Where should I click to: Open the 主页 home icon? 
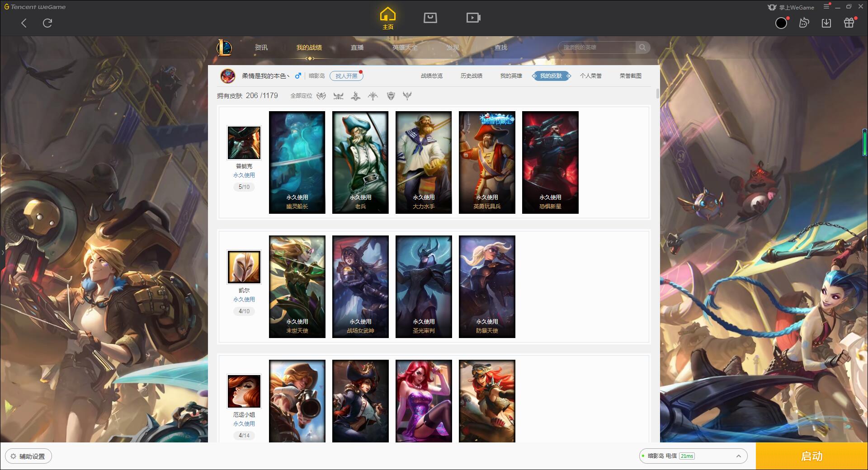click(388, 18)
